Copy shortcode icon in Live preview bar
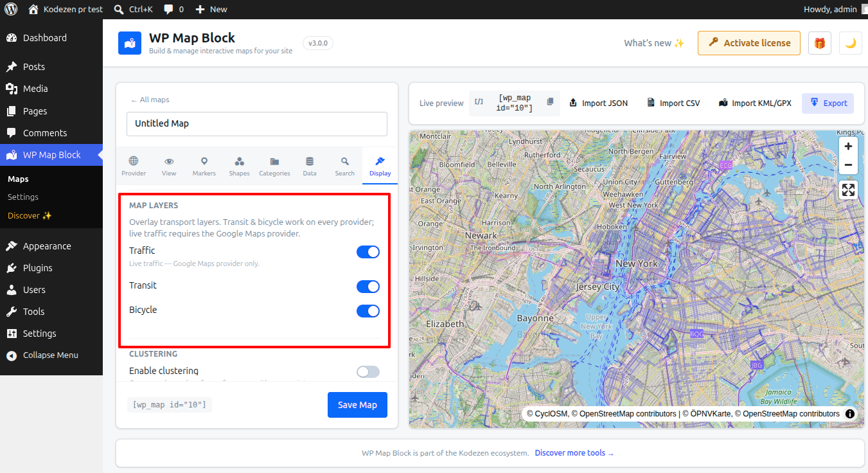This screenshot has width=868, height=473. (550, 102)
